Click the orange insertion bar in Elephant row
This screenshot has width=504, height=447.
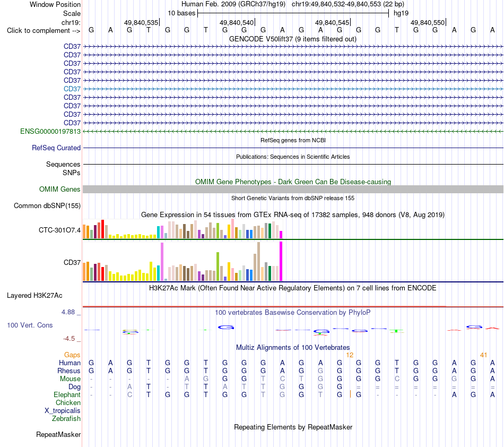[x=350, y=394]
